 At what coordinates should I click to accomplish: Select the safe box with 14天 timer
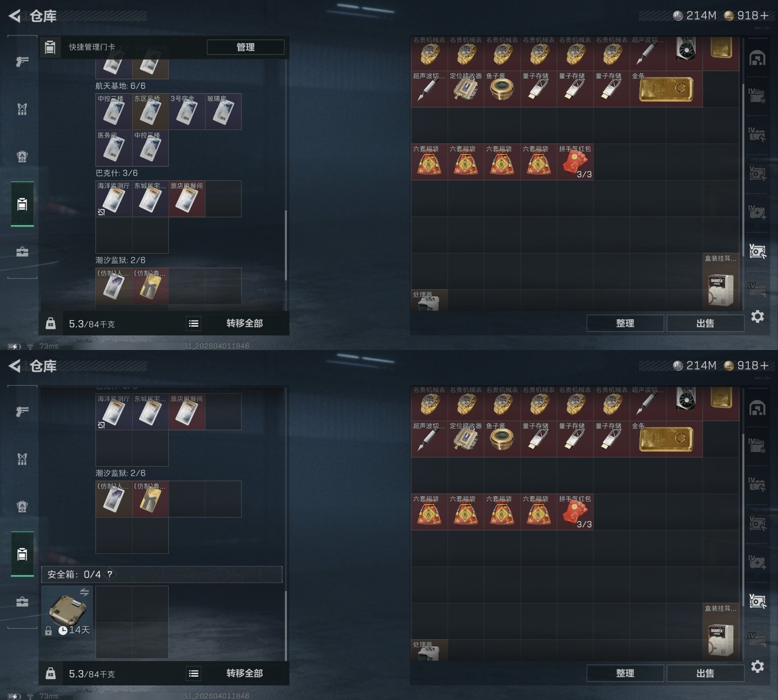pyautogui.click(x=67, y=612)
